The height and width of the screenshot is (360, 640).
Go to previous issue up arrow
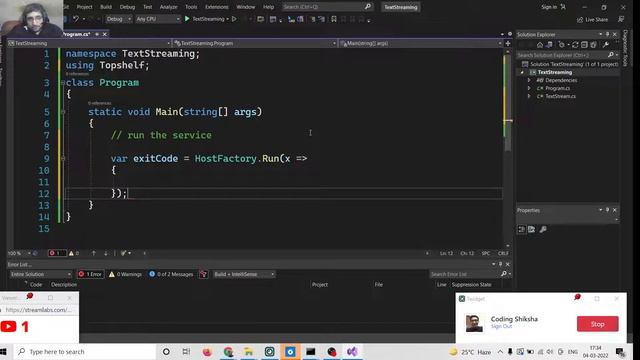[93, 253]
